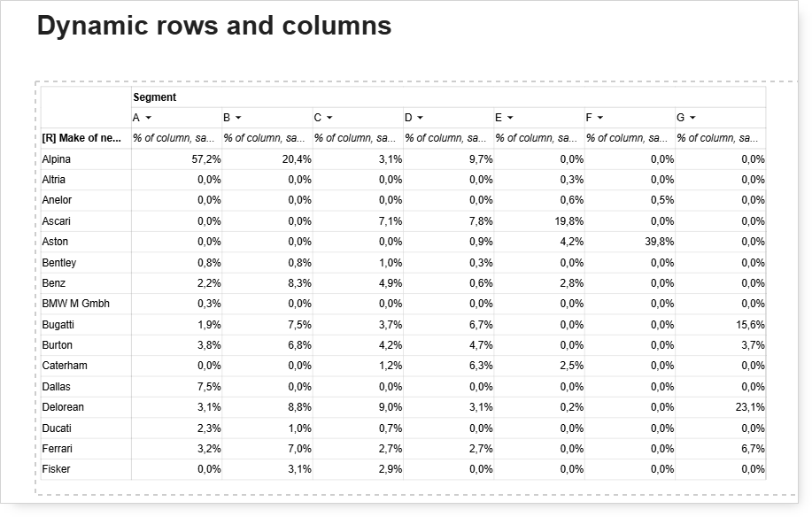The image size is (812, 517).
Task: Click the Alpina 57,2% cell
Action: click(176, 159)
